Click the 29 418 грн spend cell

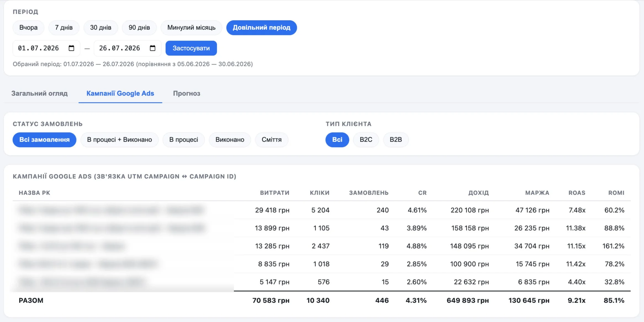click(x=272, y=210)
